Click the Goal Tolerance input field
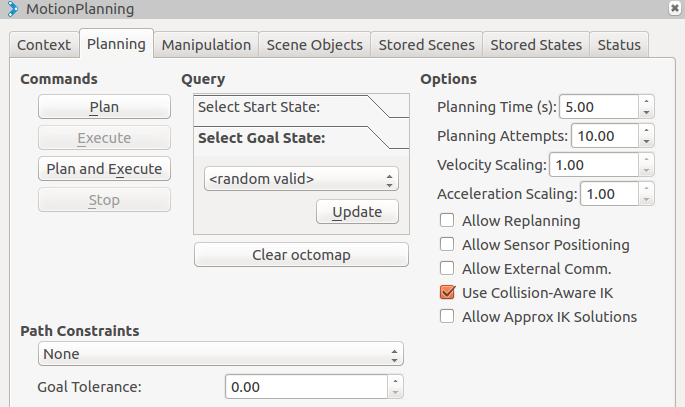Image resolution: width=685 pixels, height=407 pixels. coord(306,386)
